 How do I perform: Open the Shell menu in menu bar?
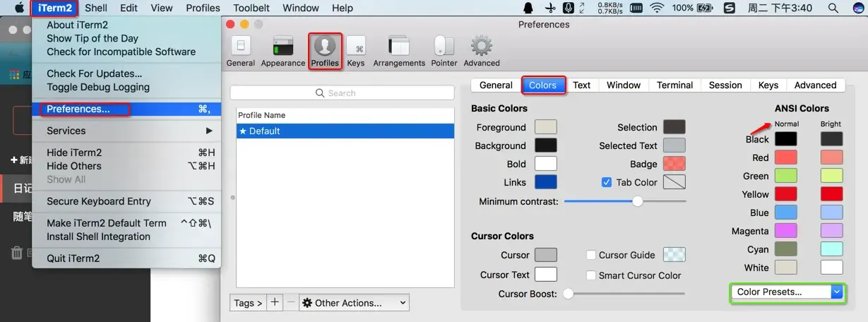tap(96, 8)
